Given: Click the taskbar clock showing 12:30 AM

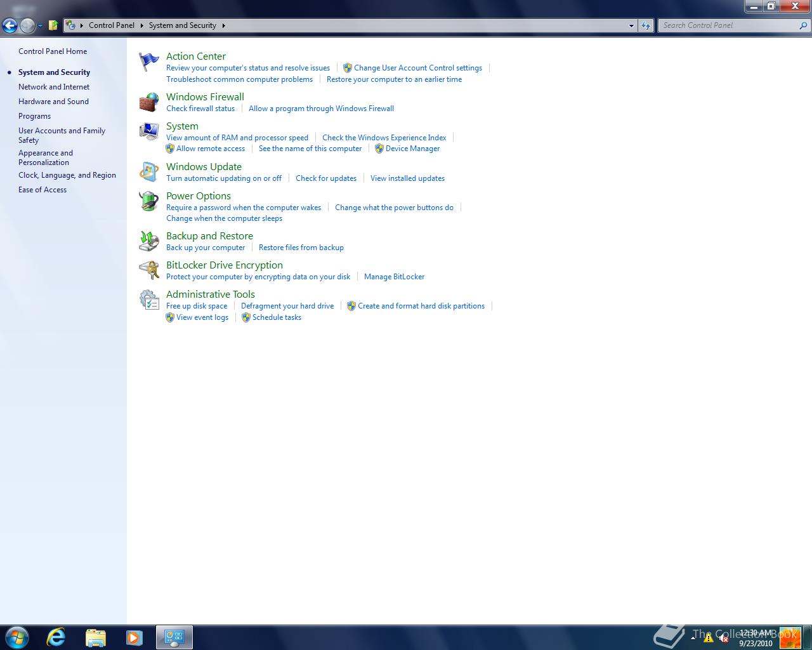Looking at the screenshot, I should pyautogui.click(x=756, y=638).
